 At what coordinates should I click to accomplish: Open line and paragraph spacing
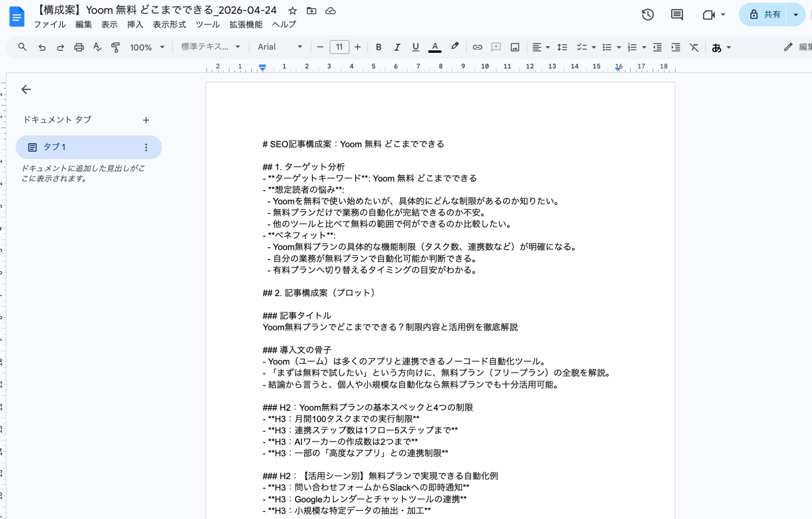[x=562, y=47]
